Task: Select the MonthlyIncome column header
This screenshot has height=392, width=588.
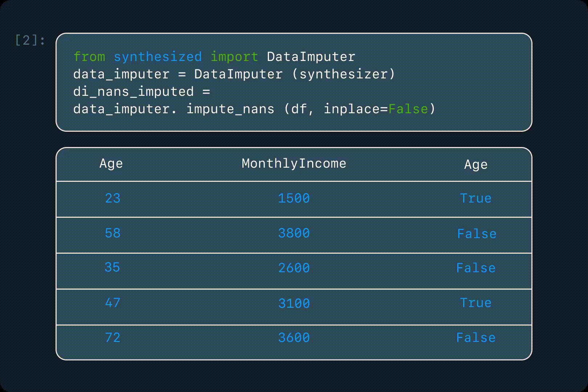Action: coord(294,164)
